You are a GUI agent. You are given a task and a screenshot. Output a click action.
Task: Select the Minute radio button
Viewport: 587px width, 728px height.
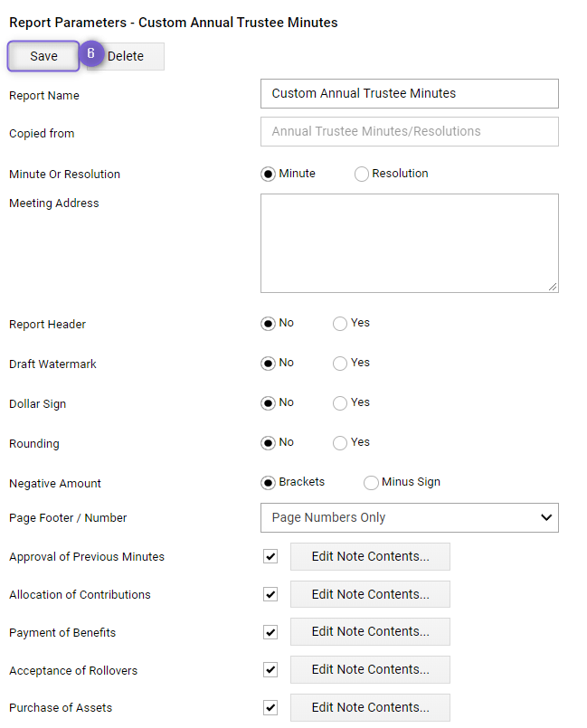coord(268,174)
